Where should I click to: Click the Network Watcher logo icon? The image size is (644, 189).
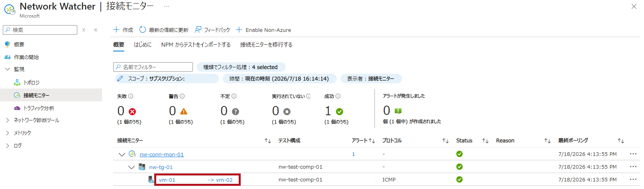(10, 9)
